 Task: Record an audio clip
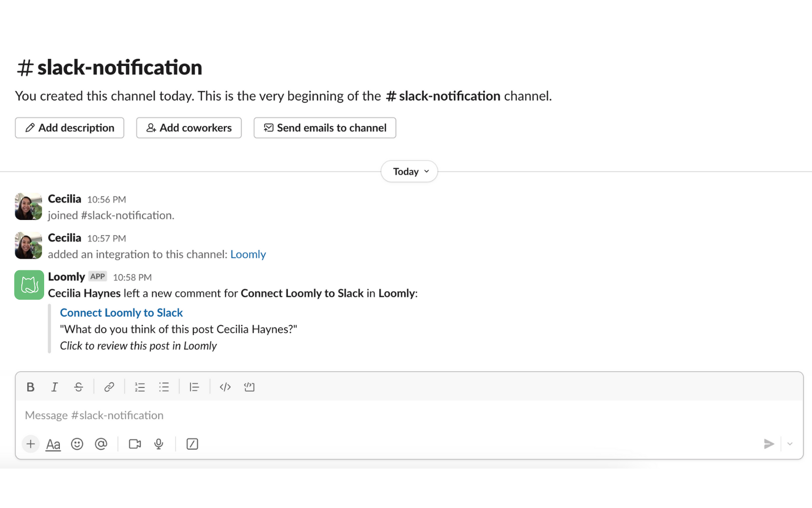point(158,443)
